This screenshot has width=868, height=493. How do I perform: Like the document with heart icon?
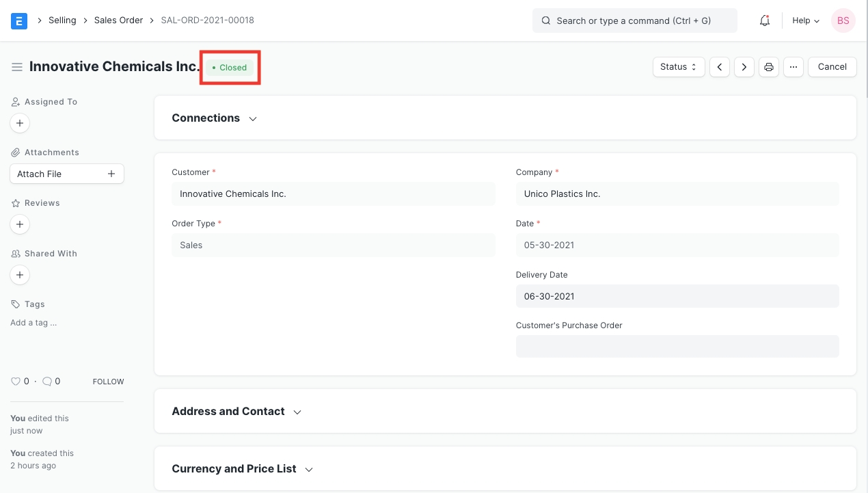click(x=15, y=382)
